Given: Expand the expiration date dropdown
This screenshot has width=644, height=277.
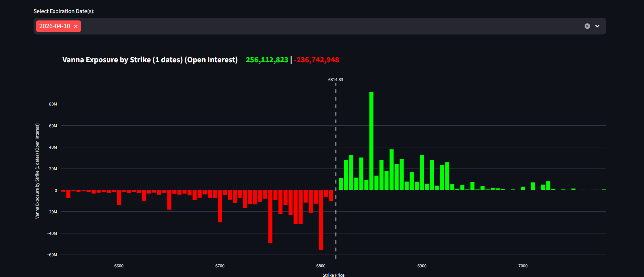Looking at the screenshot, I should pyautogui.click(x=597, y=26).
